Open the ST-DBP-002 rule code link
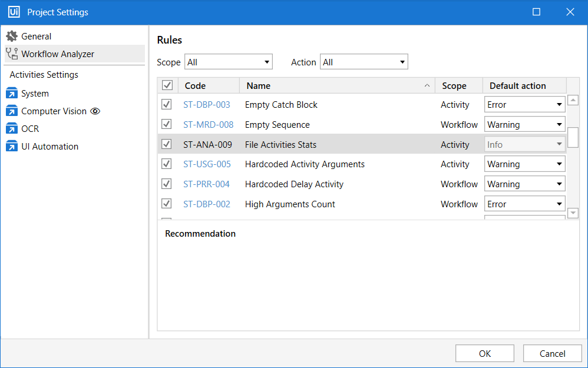This screenshot has width=588, height=368. tap(206, 204)
